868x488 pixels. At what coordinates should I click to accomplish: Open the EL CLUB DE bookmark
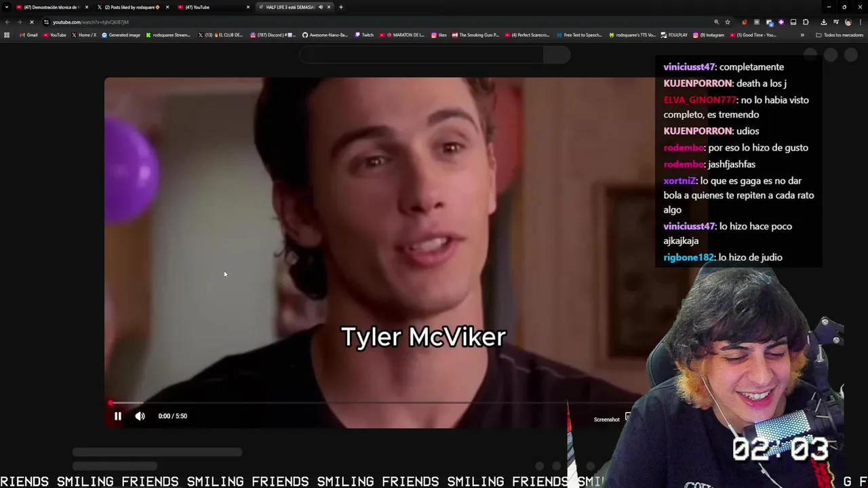220,35
